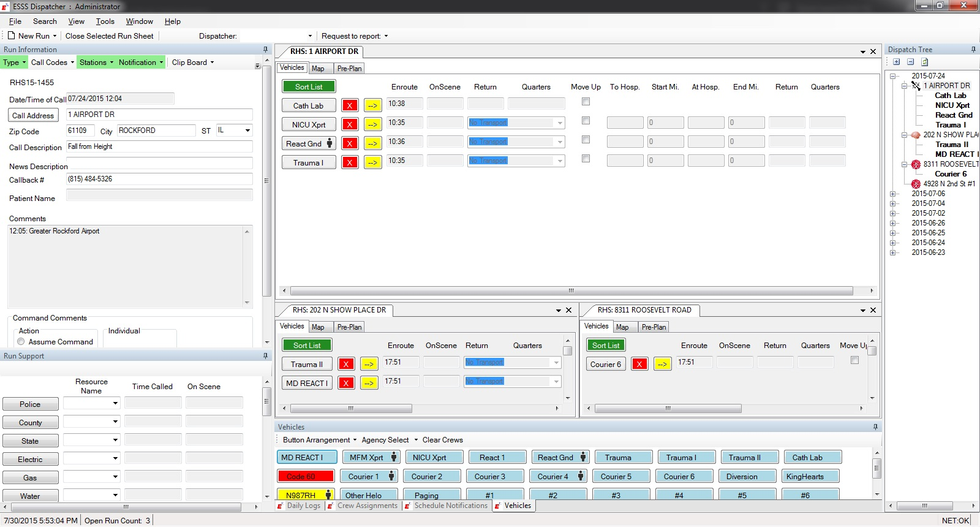Click the yellow arrow button beside NICU Xprt
This screenshot has width=980, height=527.
pos(372,124)
